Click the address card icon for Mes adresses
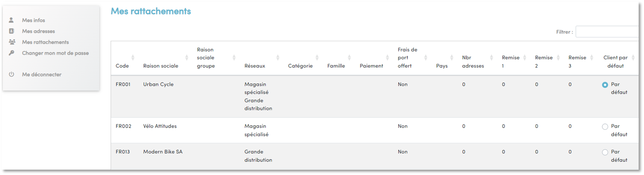644x175 pixels. tap(12, 31)
